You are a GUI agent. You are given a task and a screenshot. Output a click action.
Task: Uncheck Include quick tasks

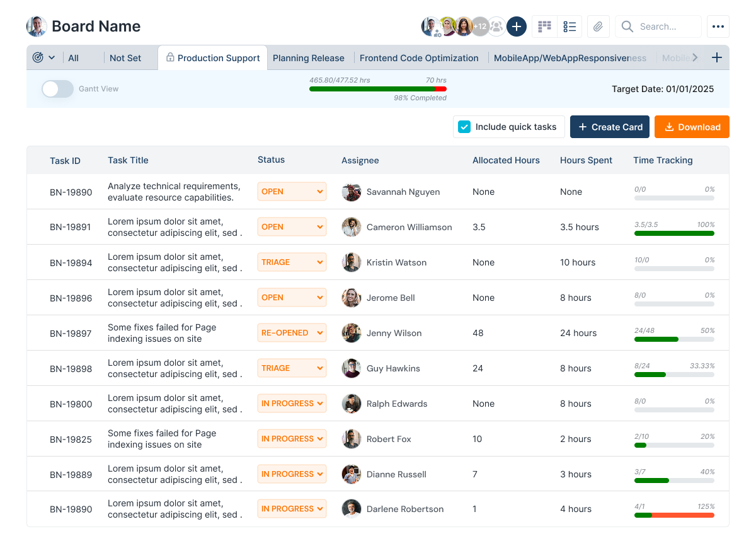click(464, 126)
